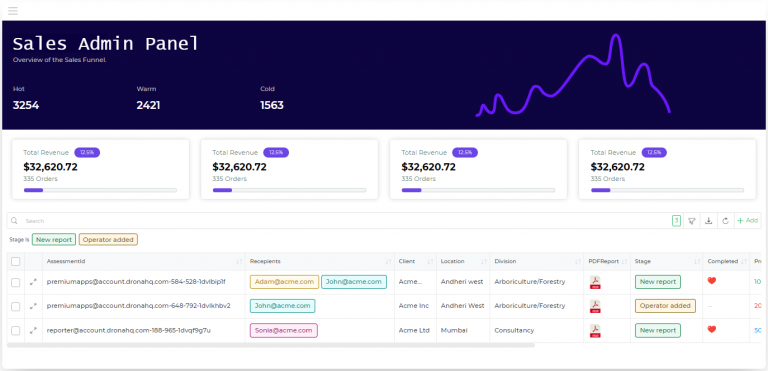768x371 pixels.
Task: Click the filter funnel icon
Action: point(692,221)
